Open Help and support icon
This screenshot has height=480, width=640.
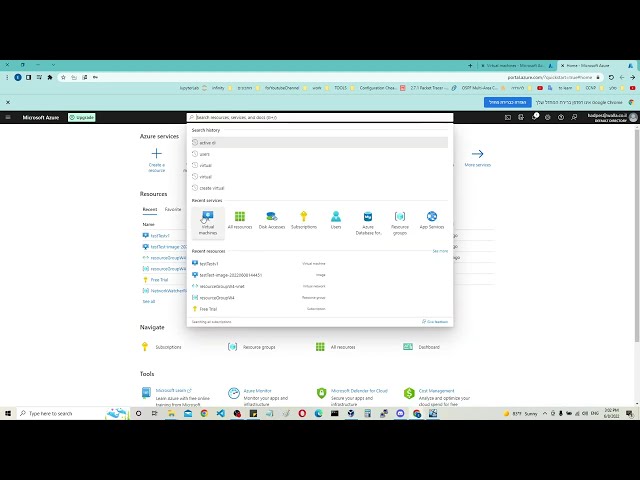561,117
